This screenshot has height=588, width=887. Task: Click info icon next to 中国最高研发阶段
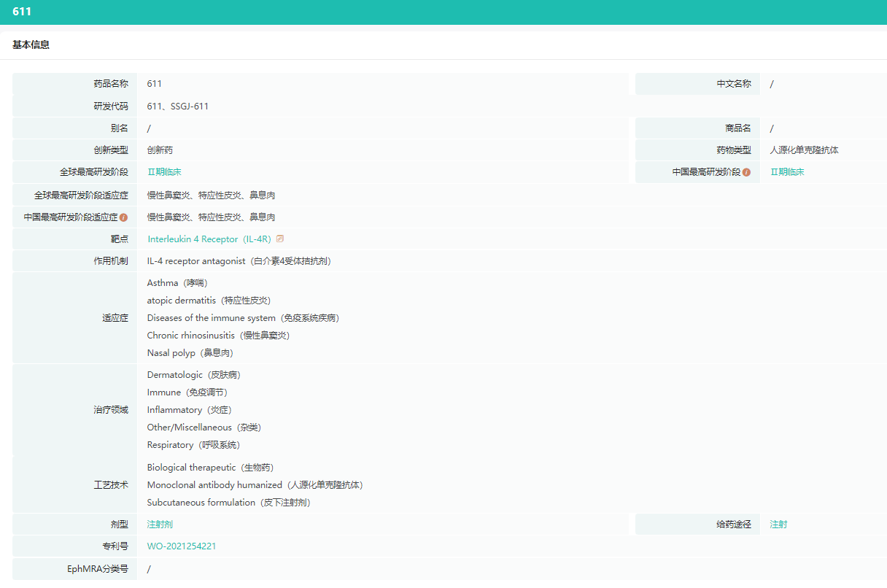coord(746,172)
